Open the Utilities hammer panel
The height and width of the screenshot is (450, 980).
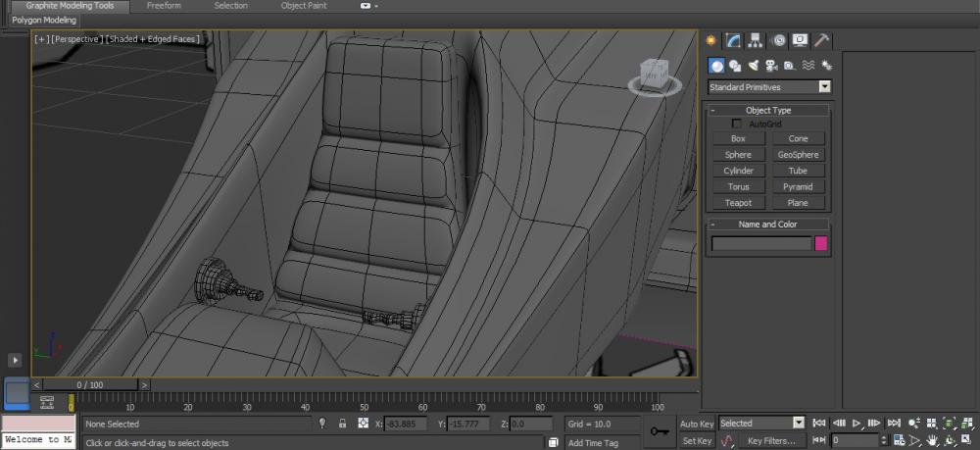tap(822, 40)
